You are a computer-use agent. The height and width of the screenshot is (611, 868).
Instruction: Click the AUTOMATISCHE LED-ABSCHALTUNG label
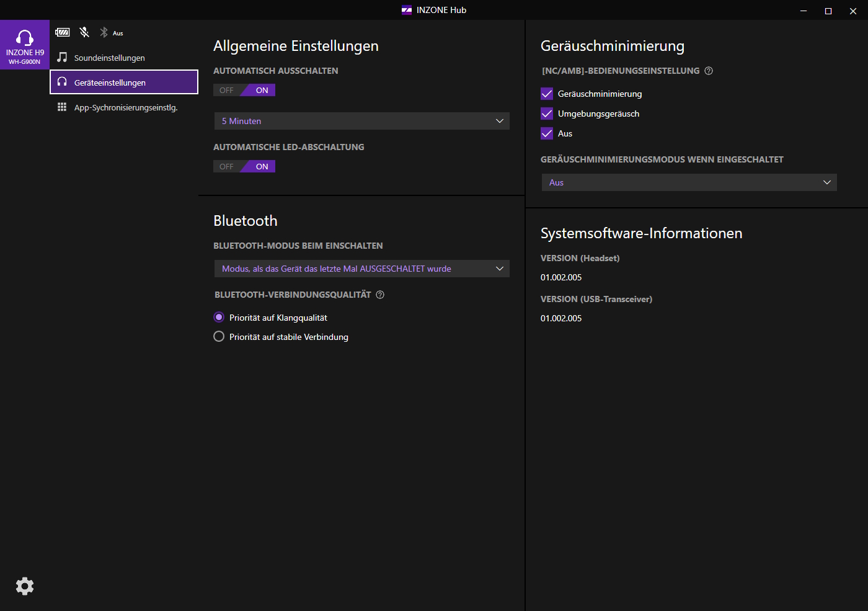click(289, 147)
